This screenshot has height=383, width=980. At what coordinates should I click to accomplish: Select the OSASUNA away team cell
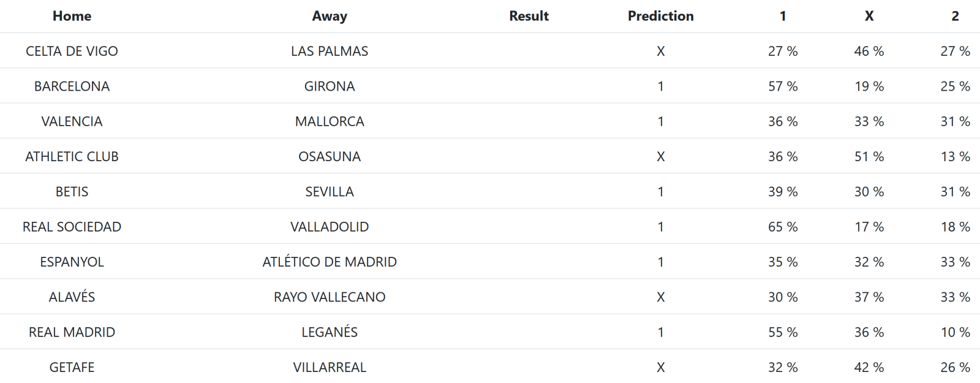coord(330,157)
